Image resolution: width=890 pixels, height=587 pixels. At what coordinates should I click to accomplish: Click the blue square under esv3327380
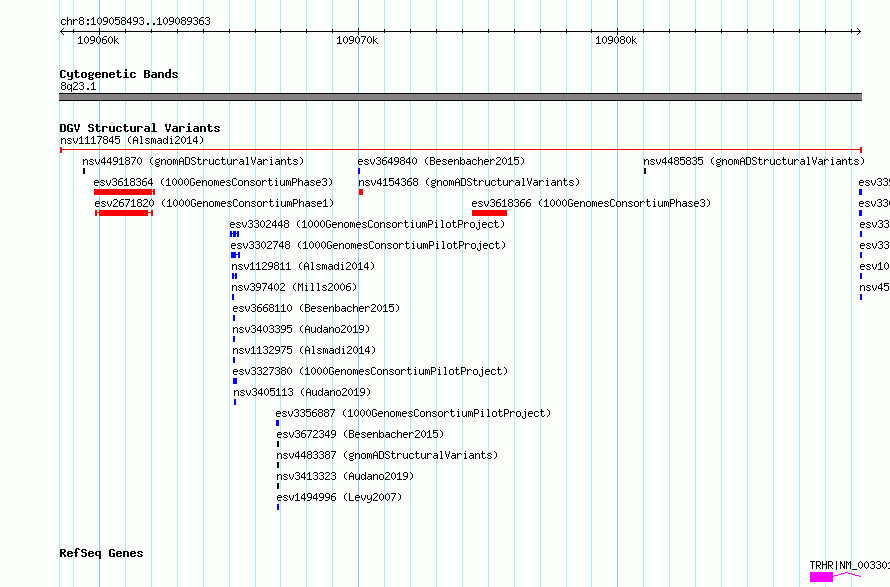point(235,381)
